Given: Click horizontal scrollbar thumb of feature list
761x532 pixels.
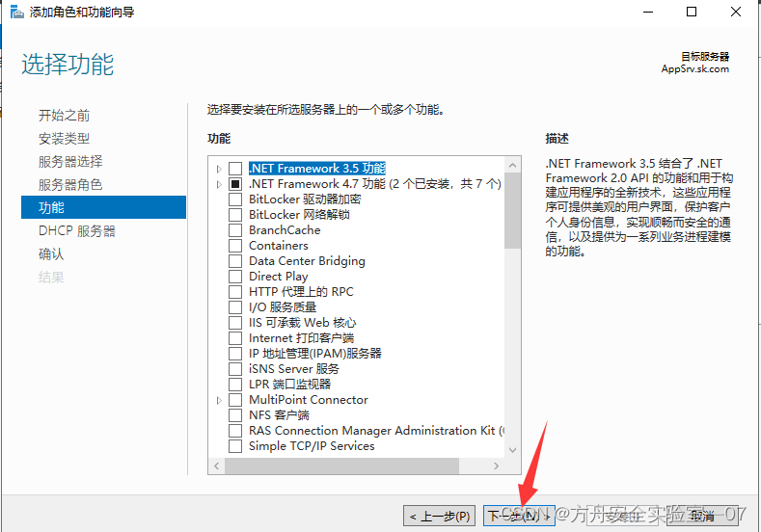Looking at the screenshot, I should [x=341, y=466].
